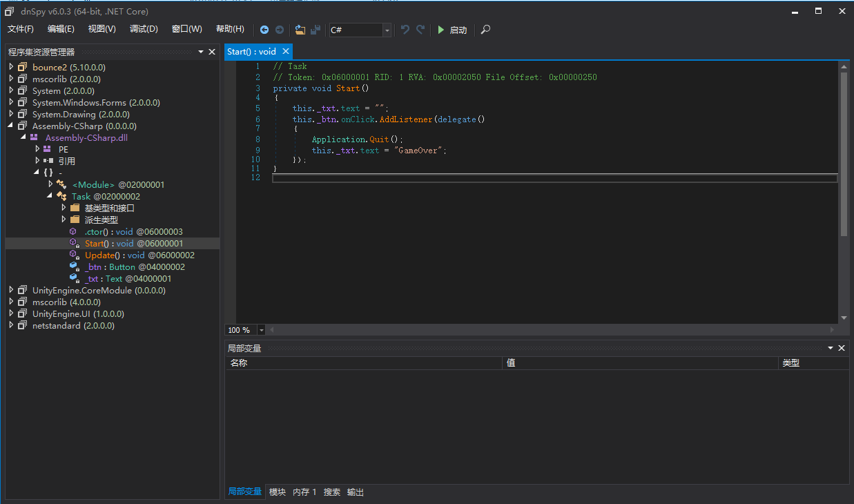Open an assembly with the toolbar Open icon
This screenshot has width=854, height=504.
point(300,30)
